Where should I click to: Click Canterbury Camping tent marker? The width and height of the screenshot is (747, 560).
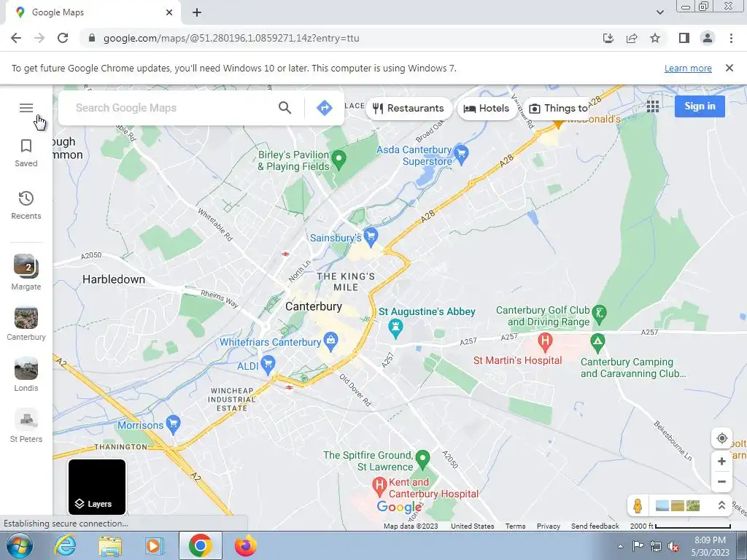[597, 341]
